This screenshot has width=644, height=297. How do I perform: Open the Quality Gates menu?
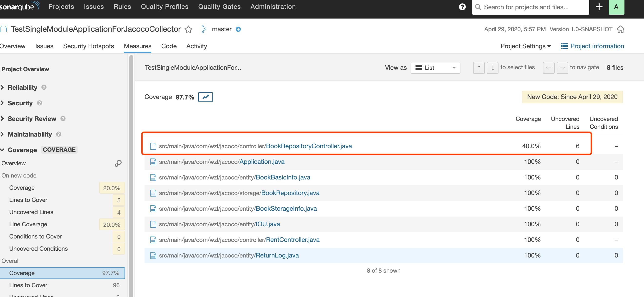tap(219, 7)
